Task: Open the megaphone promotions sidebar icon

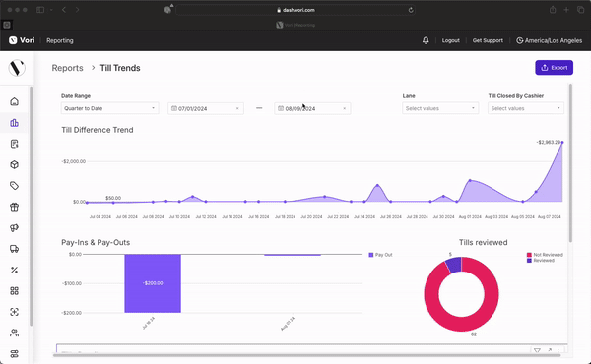Action: [x=15, y=227]
